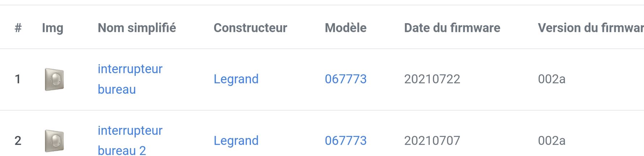
Task: Select firmware date 20210707 cell
Action: tap(432, 141)
